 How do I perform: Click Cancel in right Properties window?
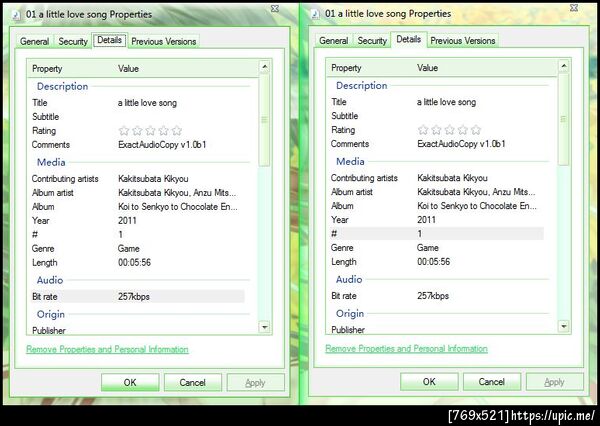492,382
